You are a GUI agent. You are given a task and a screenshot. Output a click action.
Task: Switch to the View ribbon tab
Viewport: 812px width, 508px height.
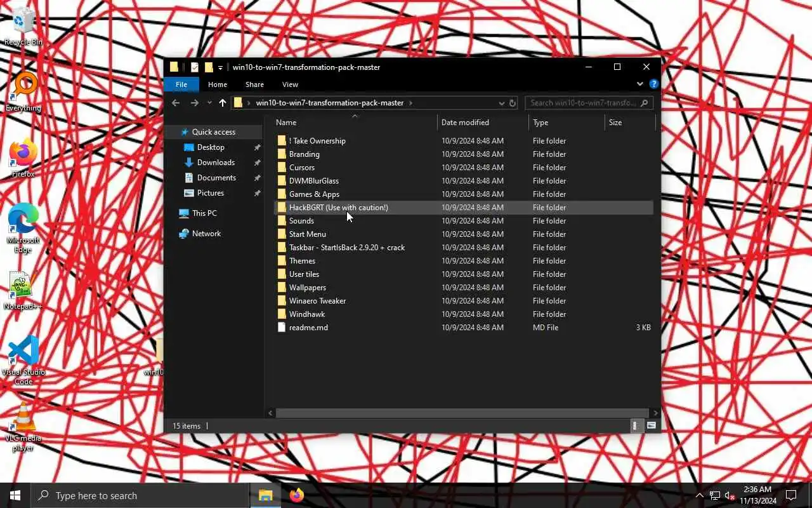290,84
